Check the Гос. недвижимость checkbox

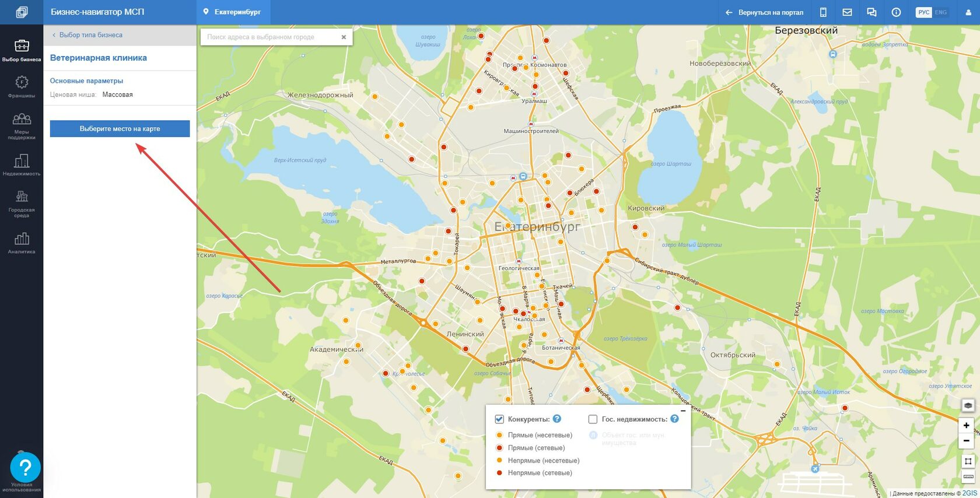(593, 419)
